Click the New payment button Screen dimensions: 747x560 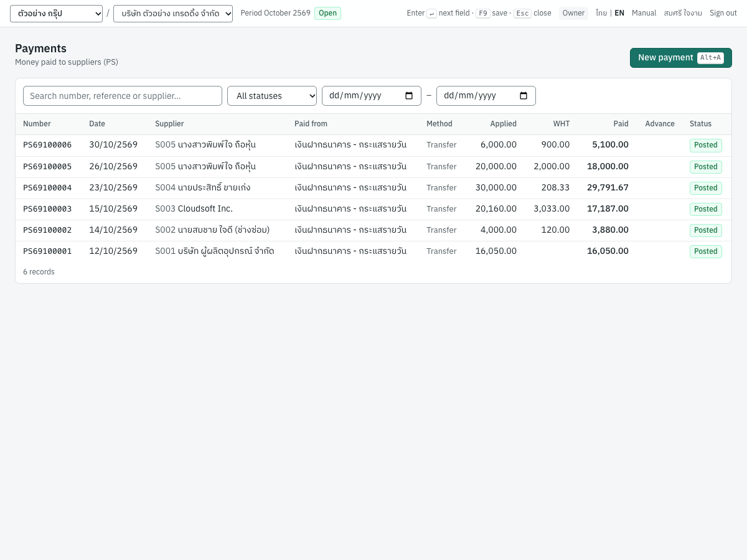click(681, 58)
